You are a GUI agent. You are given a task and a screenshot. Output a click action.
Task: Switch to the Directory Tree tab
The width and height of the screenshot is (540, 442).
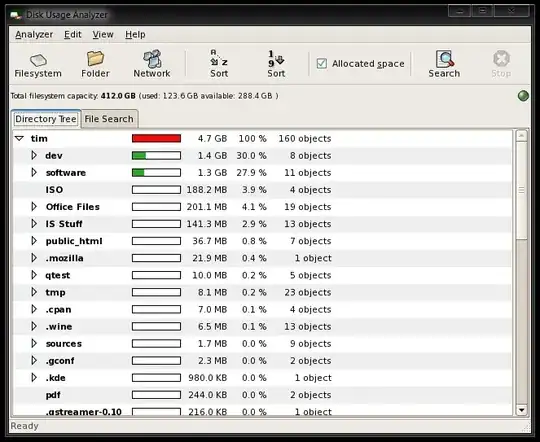(x=46, y=119)
